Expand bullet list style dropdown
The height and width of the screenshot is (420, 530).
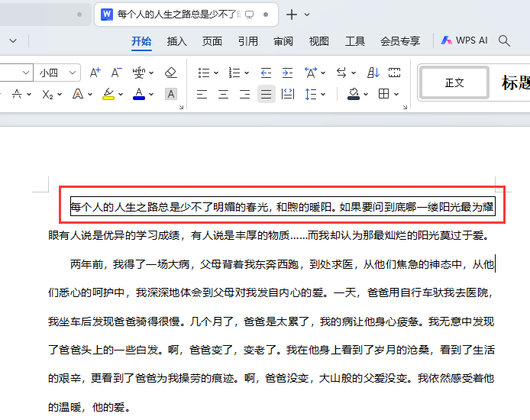point(216,73)
